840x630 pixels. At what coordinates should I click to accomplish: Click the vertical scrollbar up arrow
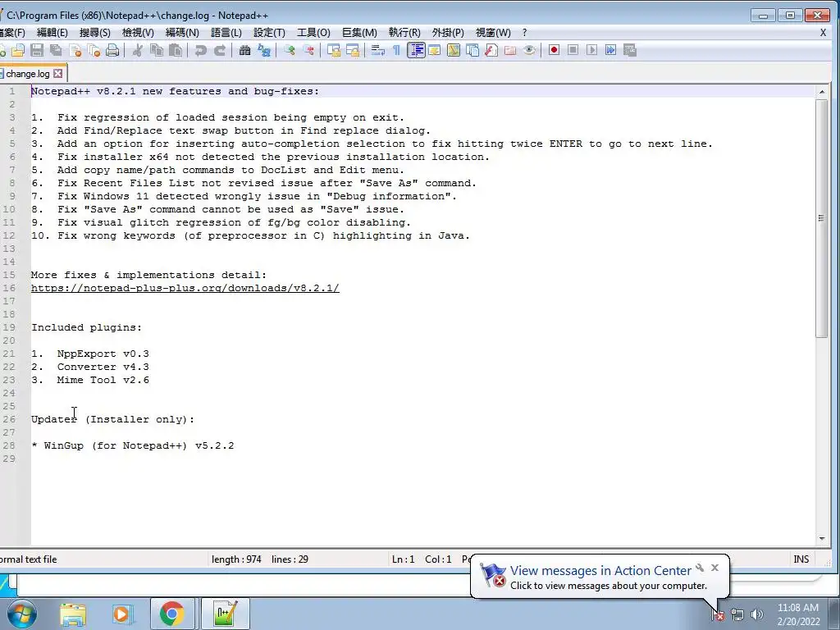(x=822, y=92)
